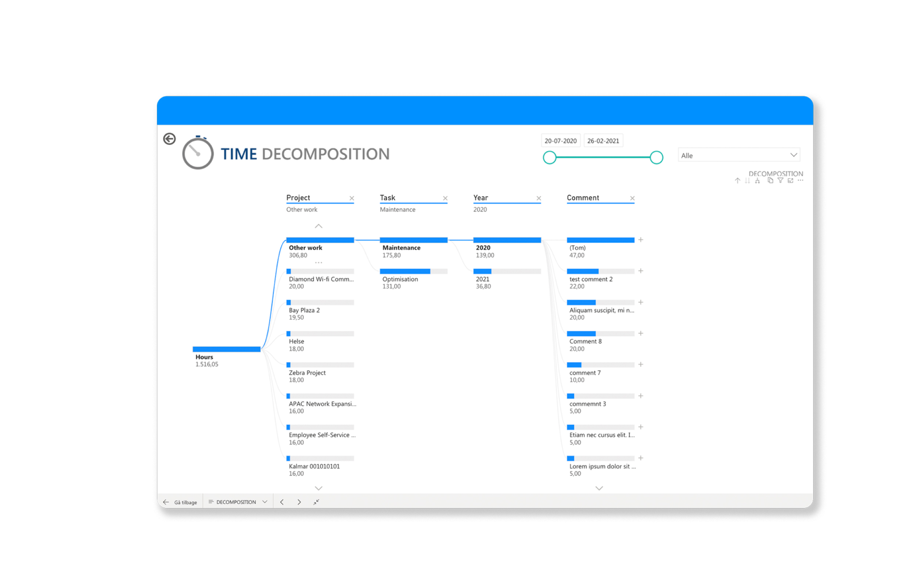Click the copy visual icon
The width and height of the screenshot is (921, 588).
pos(770,180)
